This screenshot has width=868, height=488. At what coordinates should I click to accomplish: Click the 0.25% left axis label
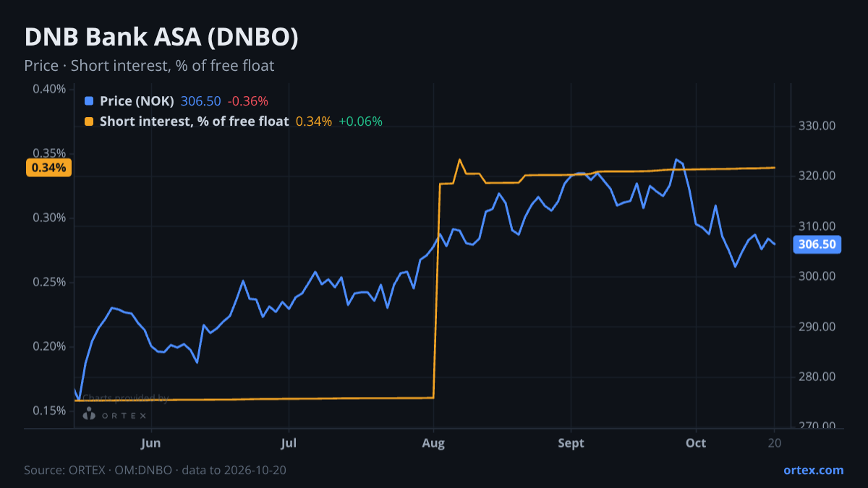coord(49,282)
